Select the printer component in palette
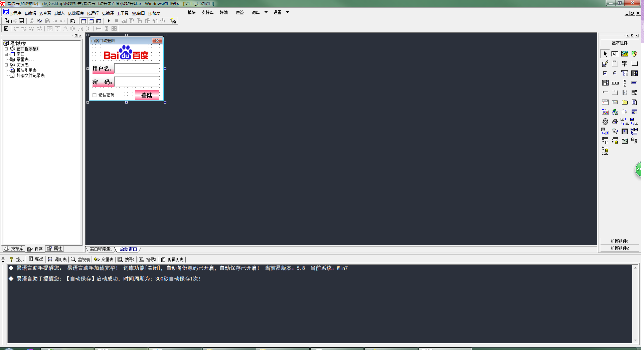Image resolution: width=644 pixels, height=350 pixels. tap(615, 122)
